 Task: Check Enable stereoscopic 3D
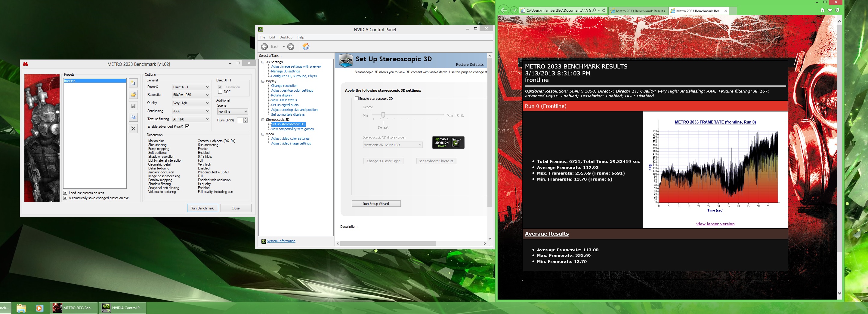pos(357,99)
